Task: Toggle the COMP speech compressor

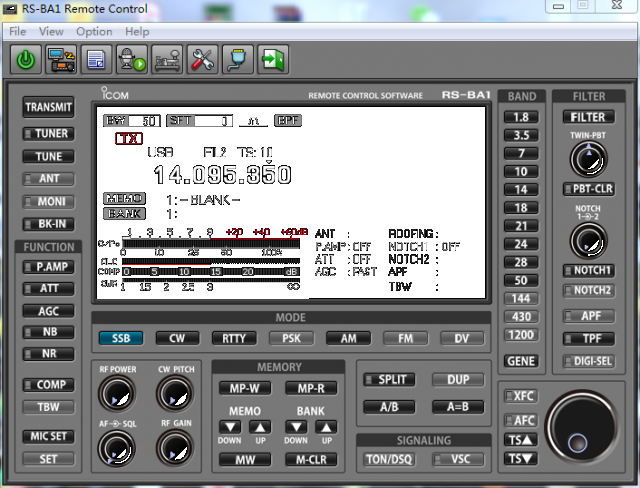Action: coord(49,385)
